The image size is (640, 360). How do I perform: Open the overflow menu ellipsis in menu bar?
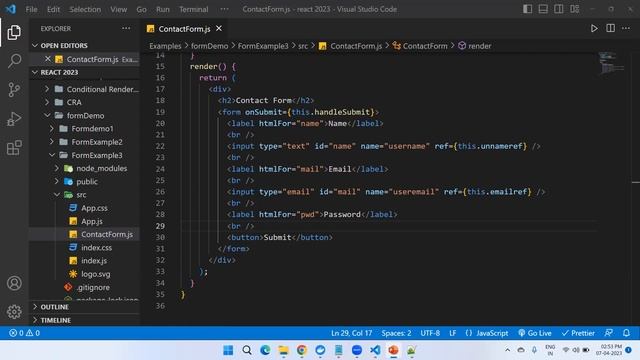coord(224,9)
